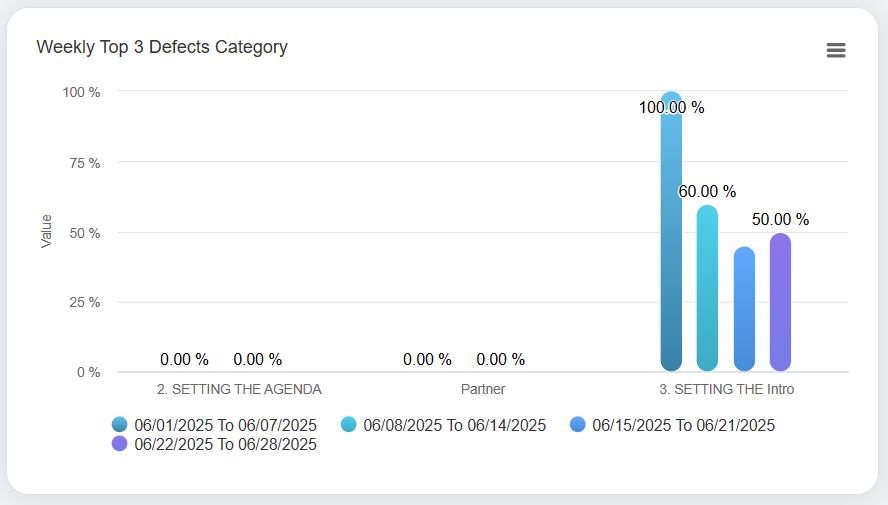The image size is (888, 505).
Task: Click the 06/08/2025 To 06/14/2025 legend marker
Action: (349, 425)
